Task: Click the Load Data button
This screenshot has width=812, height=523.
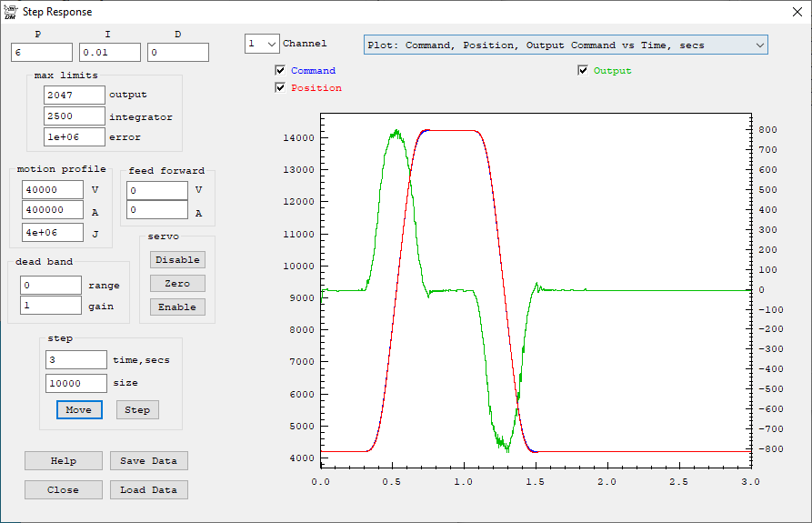Action: point(148,489)
